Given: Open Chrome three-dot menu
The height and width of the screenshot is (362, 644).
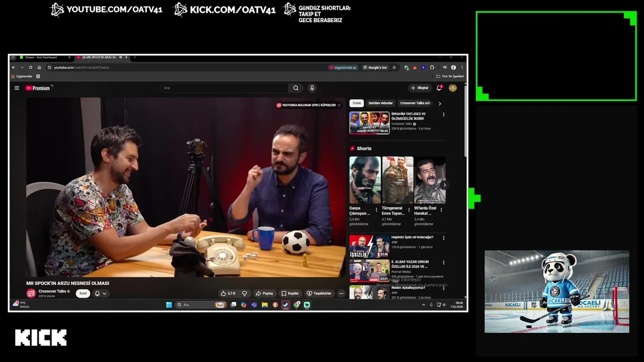Looking at the screenshot, I should coord(462,67).
